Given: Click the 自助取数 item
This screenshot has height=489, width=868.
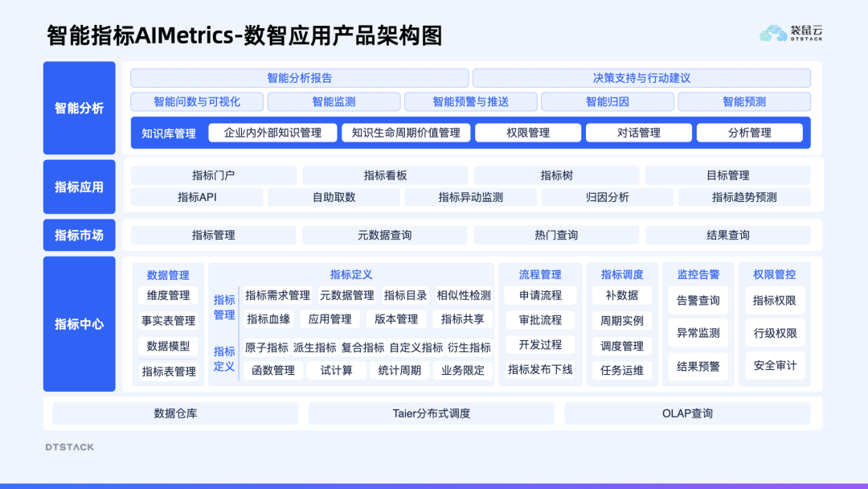Looking at the screenshot, I should (x=334, y=197).
